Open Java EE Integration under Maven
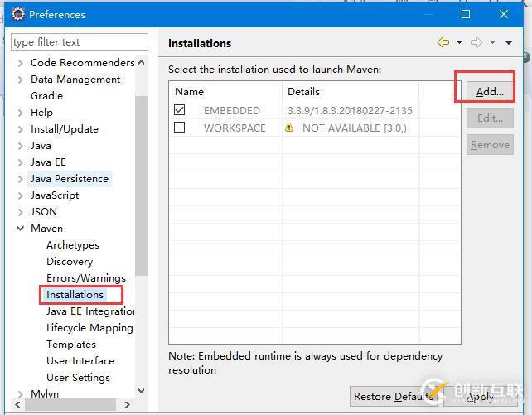Viewport: 532px width, 415px height. [90, 311]
